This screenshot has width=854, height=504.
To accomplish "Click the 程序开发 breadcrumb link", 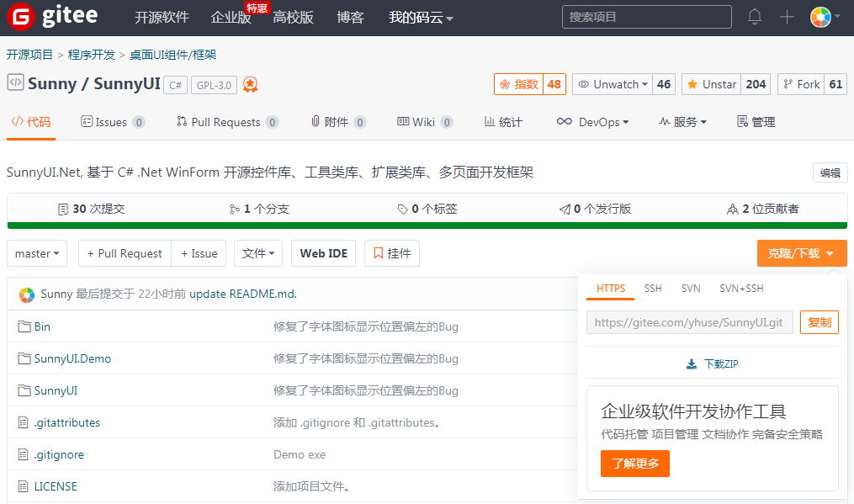I will pyautogui.click(x=92, y=55).
